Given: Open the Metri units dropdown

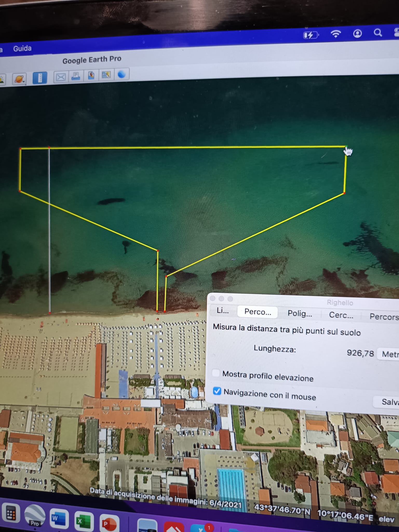Looking at the screenshot, I should click(x=388, y=354).
